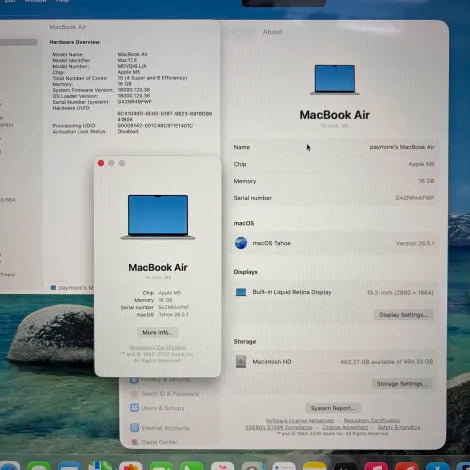Click the storage available of 494.33 GB text
The width and height of the screenshot is (470, 470).
pos(386,362)
